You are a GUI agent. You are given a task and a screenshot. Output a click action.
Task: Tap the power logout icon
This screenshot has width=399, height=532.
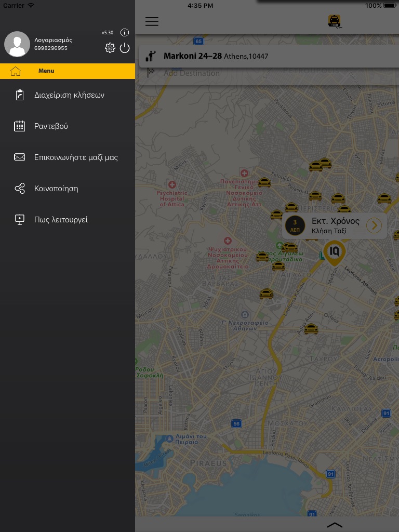click(125, 48)
